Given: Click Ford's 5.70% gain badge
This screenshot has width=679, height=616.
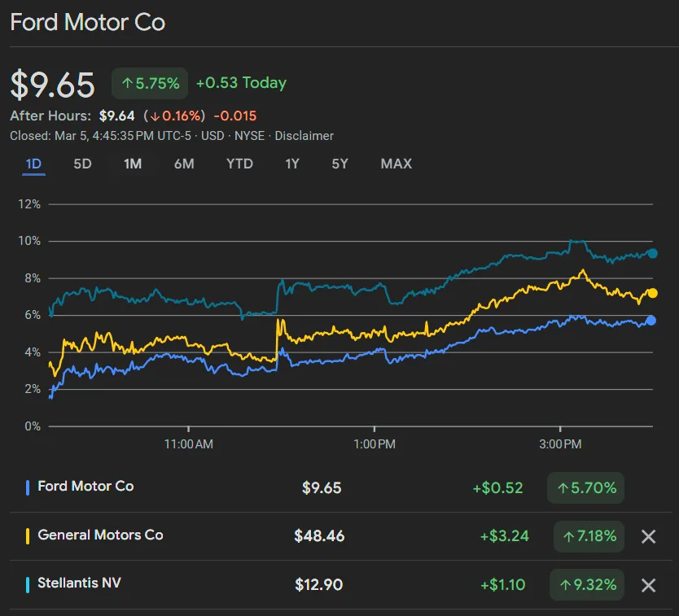Looking at the screenshot, I should click(x=585, y=488).
